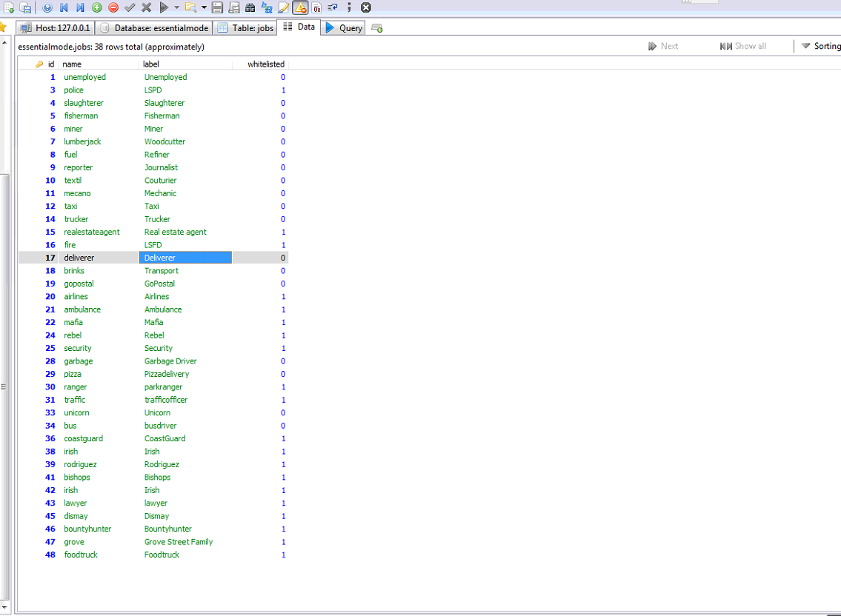The height and width of the screenshot is (616, 841).
Task: Select the 'coastguard' name cell
Action: tap(99, 438)
